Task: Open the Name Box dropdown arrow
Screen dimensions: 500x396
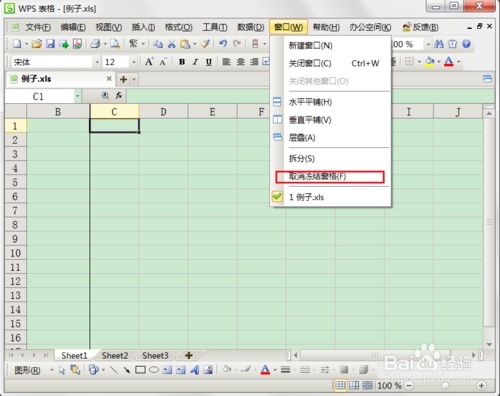Action: click(77, 96)
